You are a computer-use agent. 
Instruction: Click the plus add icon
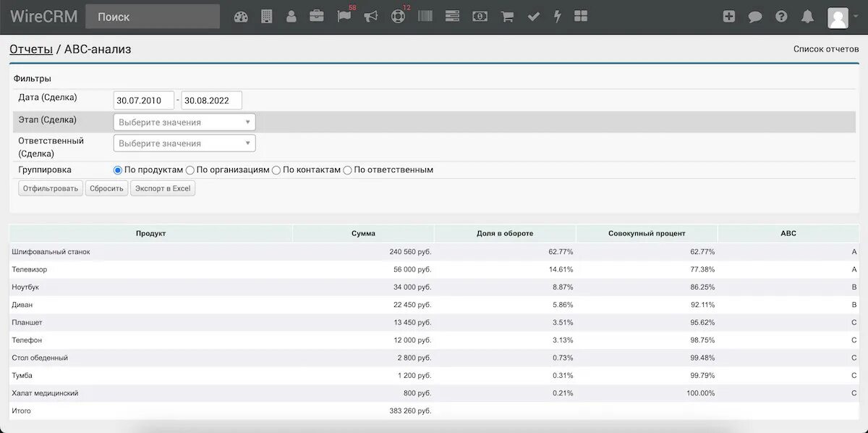click(x=729, y=17)
